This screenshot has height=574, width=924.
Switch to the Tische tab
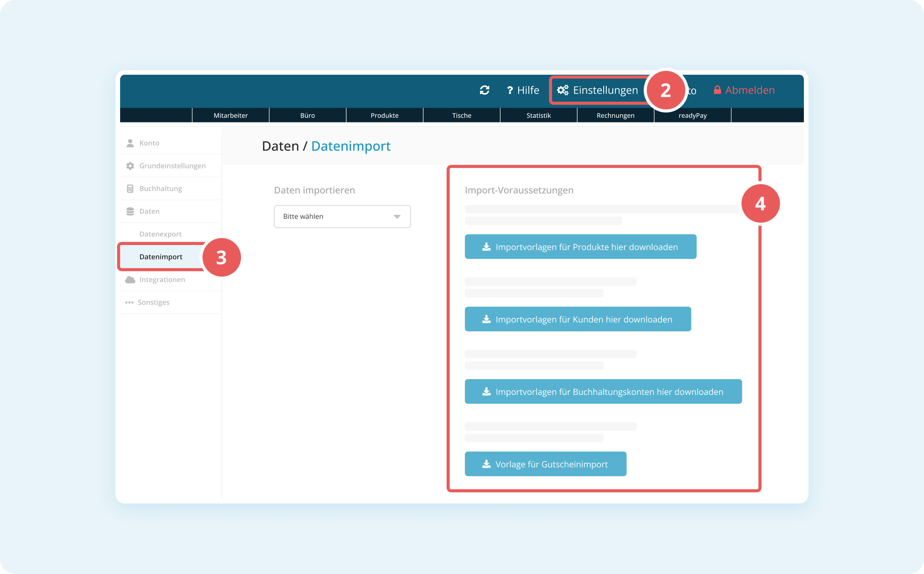[x=462, y=115]
